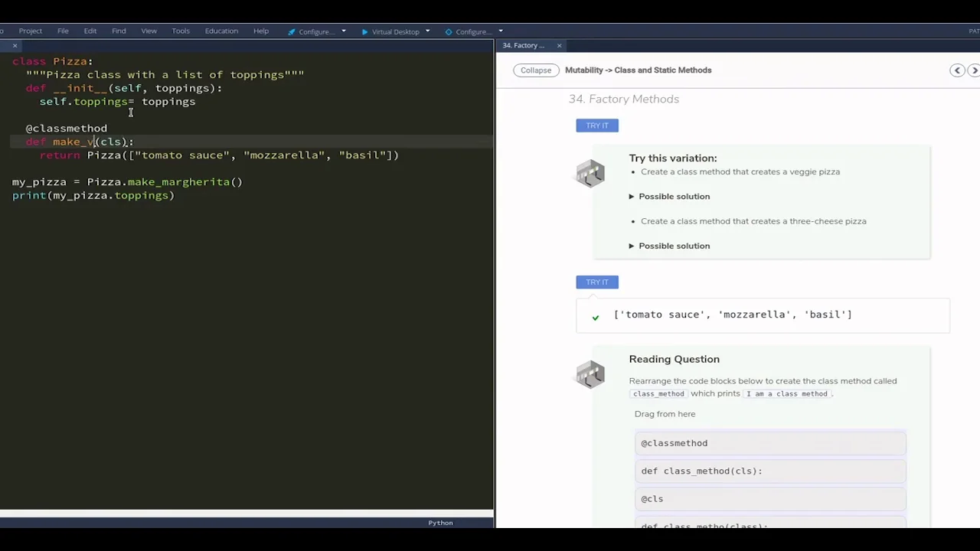This screenshot has width=980, height=551.
Task: Open the rocket Configure dropdown arrow
Action: (344, 31)
